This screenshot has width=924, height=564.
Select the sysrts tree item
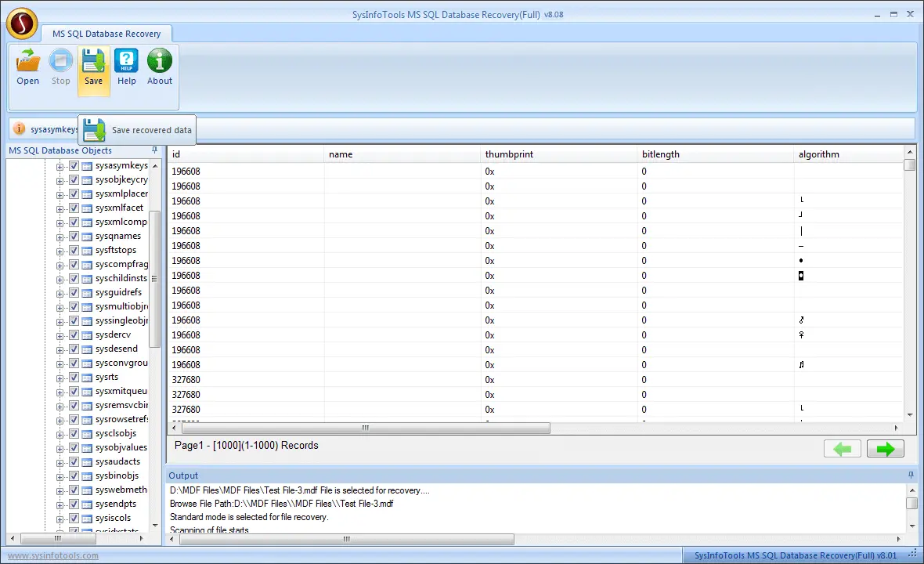106,378
